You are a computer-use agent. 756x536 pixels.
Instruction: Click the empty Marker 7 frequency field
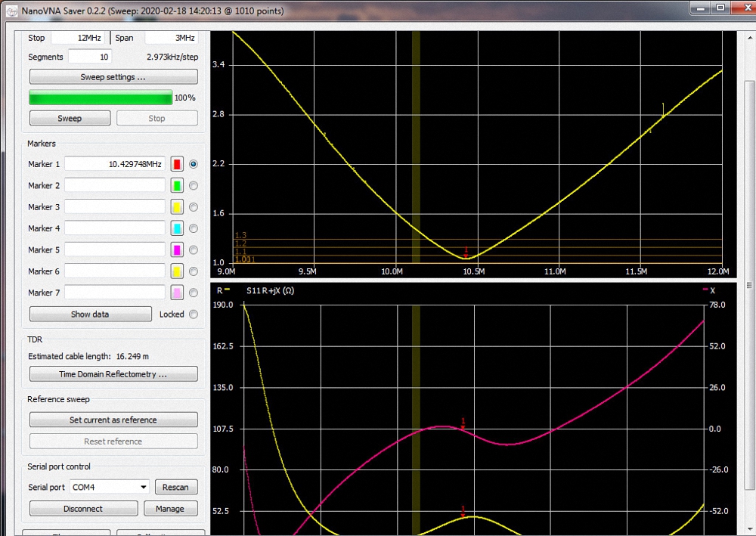click(115, 293)
